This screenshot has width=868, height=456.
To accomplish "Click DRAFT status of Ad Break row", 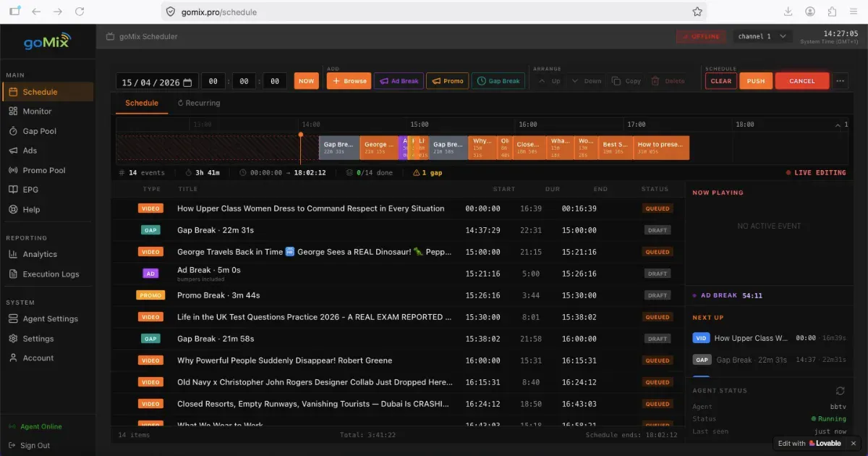I will pos(658,274).
